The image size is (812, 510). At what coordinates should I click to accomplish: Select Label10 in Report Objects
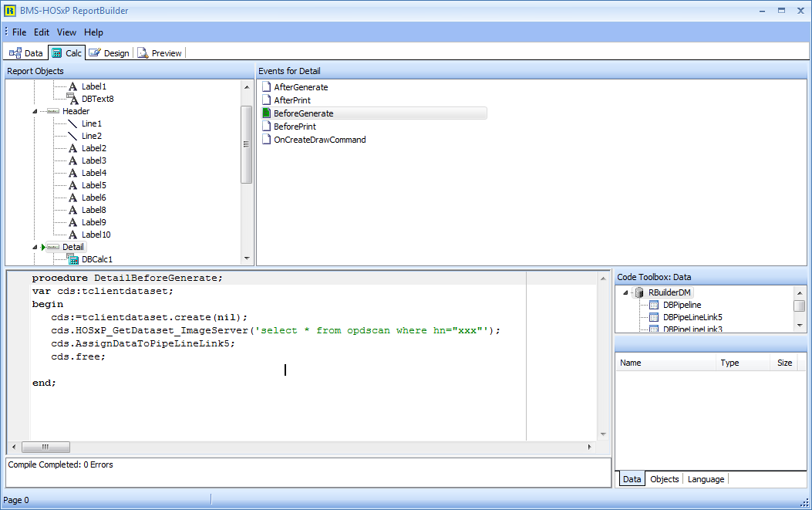coord(96,235)
